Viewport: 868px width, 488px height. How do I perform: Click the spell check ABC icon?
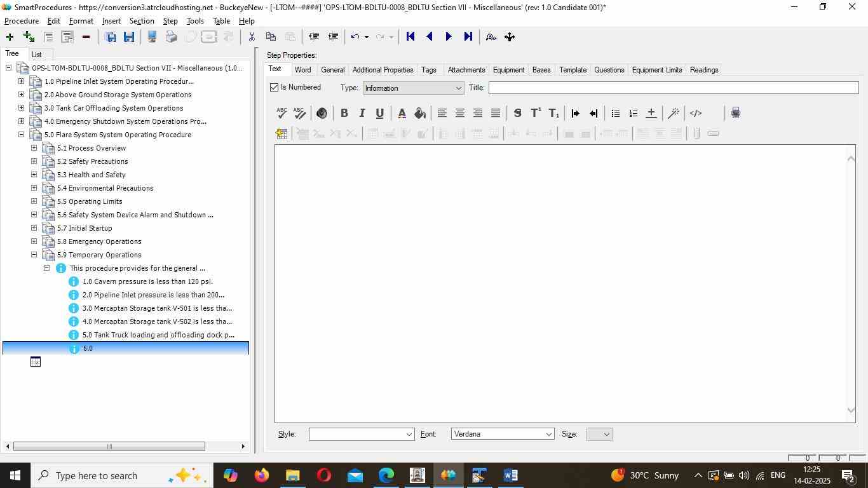[x=281, y=113]
